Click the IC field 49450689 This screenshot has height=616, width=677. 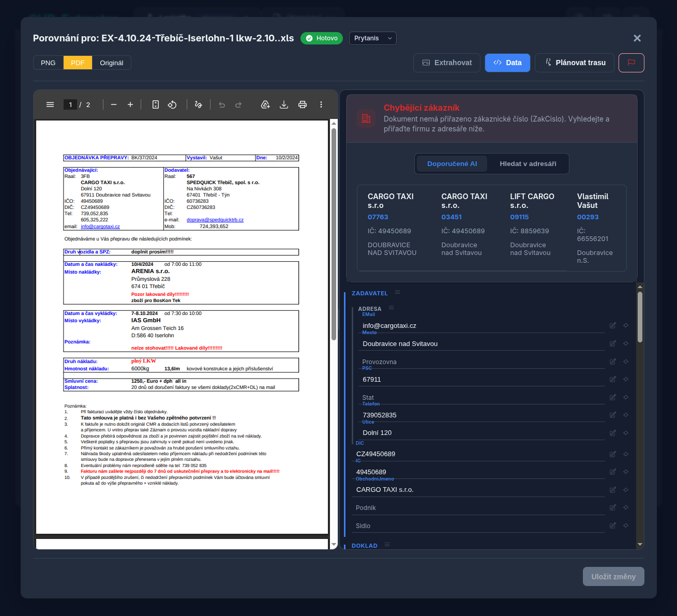point(479,472)
